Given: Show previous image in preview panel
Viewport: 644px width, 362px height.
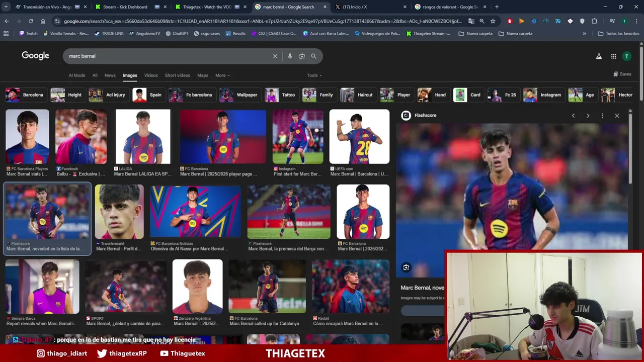Looking at the screenshot, I should point(573,116).
